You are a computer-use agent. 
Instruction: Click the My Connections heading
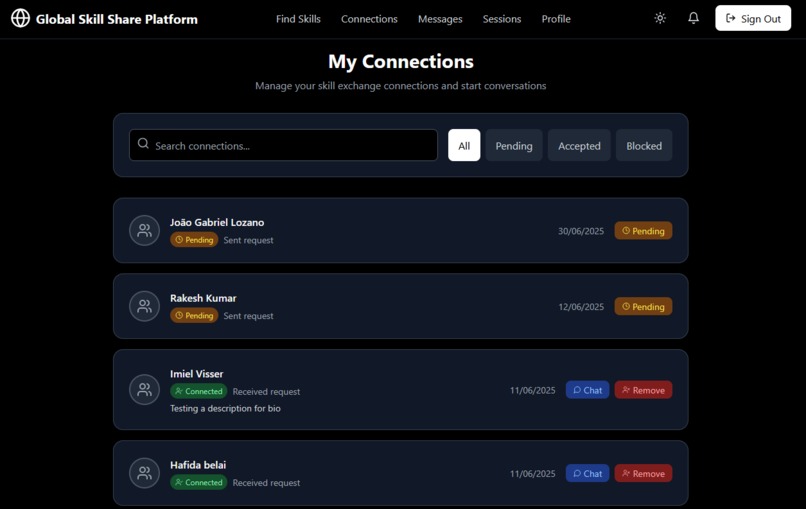tap(401, 61)
